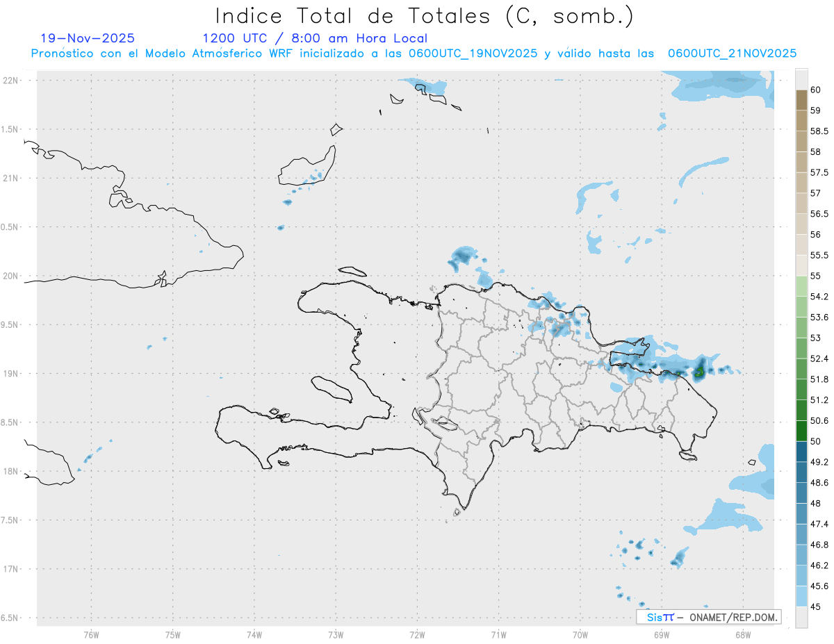Image resolution: width=834 pixels, height=644 pixels.
Task: Click the darkest blue swatch between 49.2 and 50
Action: pyautogui.click(x=801, y=452)
